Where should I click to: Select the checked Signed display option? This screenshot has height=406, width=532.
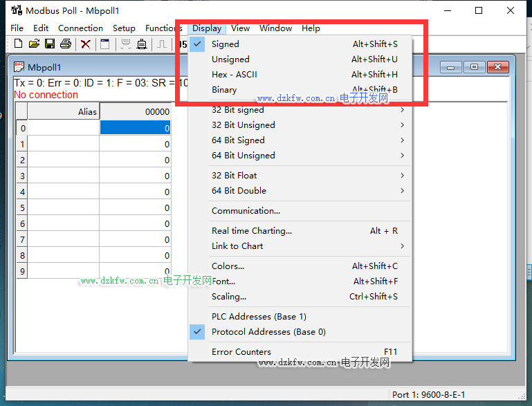pos(226,44)
